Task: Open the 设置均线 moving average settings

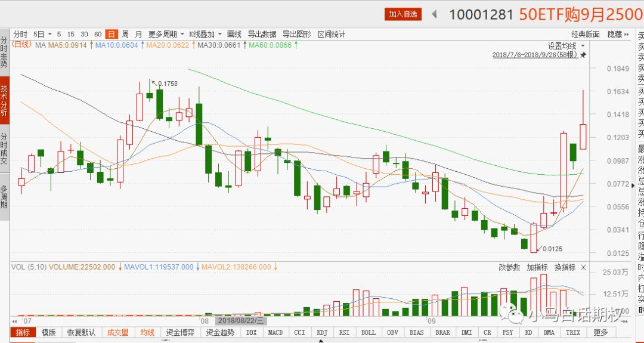Action: pyautogui.click(x=566, y=45)
